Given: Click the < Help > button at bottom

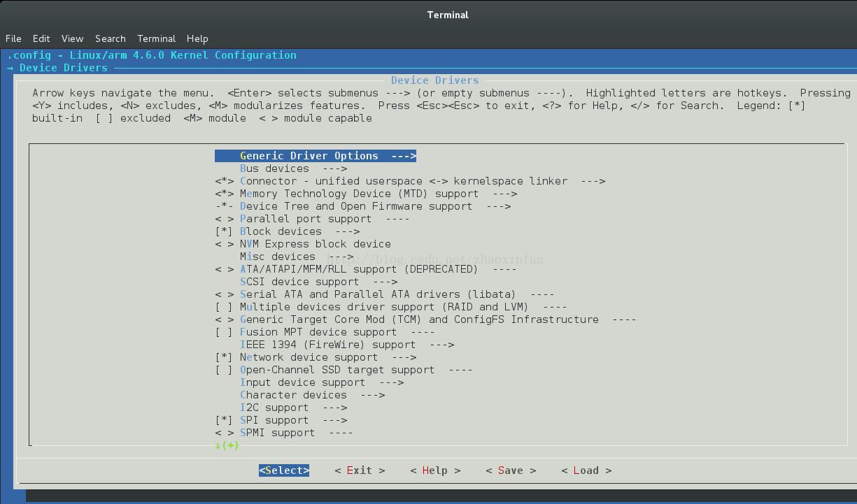Looking at the screenshot, I should pos(435,470).
